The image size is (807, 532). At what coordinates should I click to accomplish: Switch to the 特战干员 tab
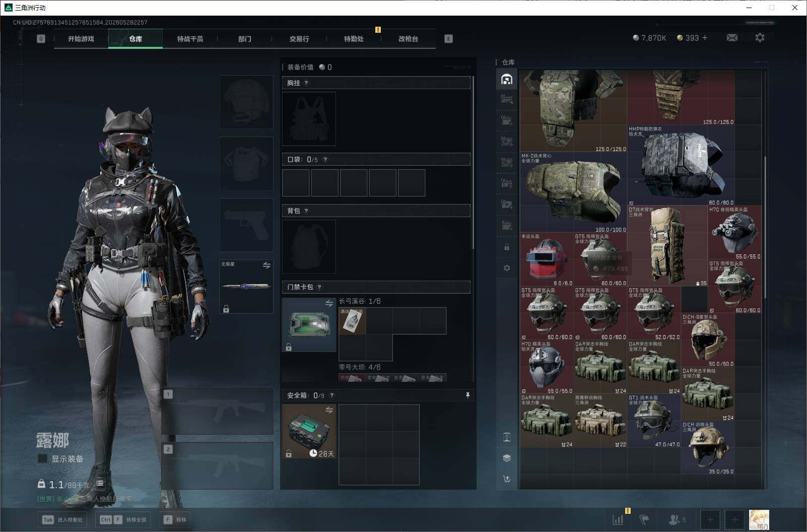(x=190, y=39)
